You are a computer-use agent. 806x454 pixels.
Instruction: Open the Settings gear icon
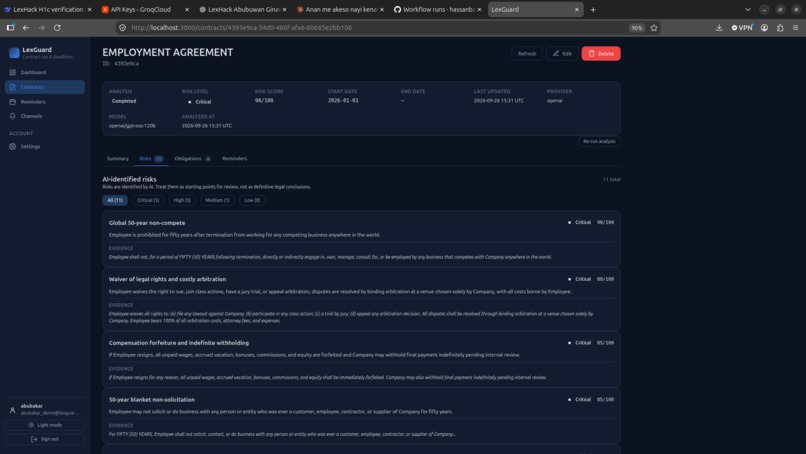pos(12,147)
